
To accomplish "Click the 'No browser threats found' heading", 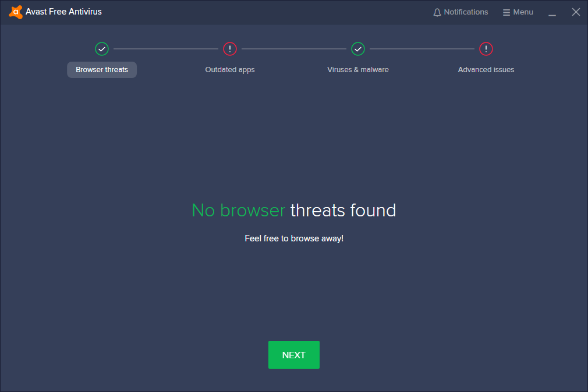I will [293, 210].
